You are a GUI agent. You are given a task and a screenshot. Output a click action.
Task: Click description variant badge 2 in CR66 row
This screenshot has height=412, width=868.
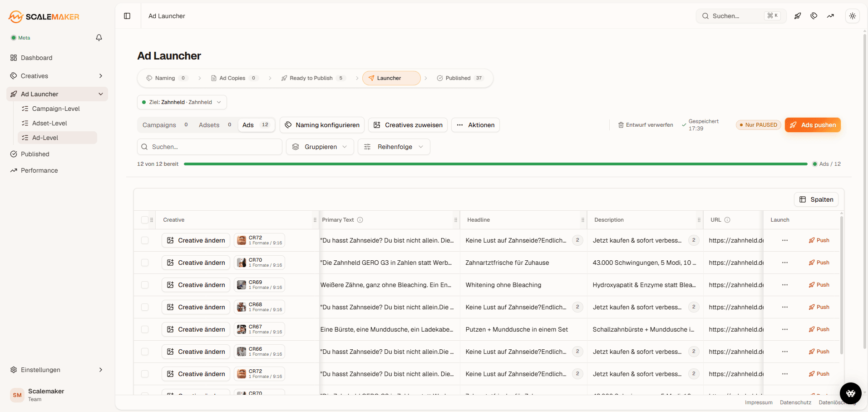[694, 352]
